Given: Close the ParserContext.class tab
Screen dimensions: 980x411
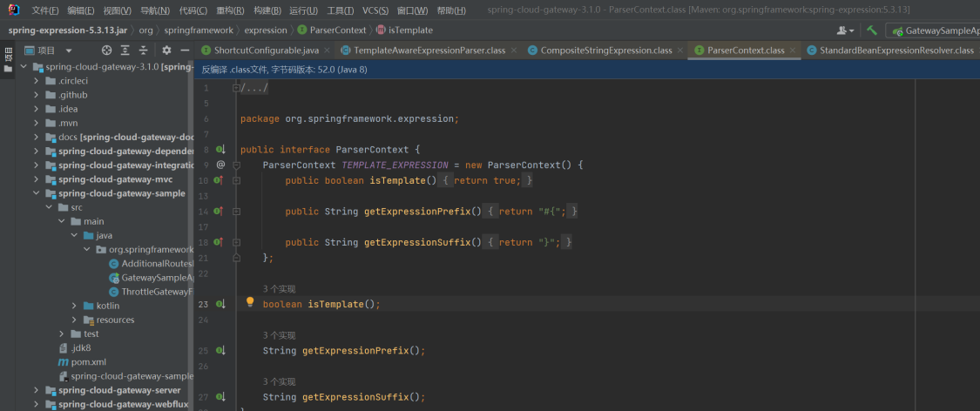Looking at the screenshot, I should 792,51.
